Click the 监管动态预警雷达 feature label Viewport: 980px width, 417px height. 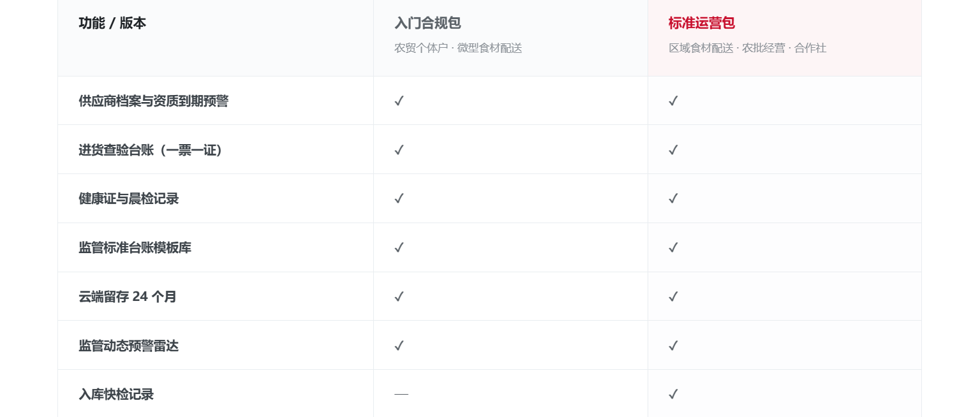(129, 346)
